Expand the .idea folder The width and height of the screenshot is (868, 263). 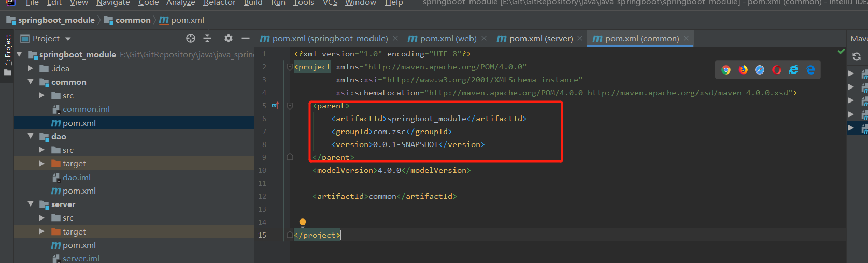coord(31,68)
